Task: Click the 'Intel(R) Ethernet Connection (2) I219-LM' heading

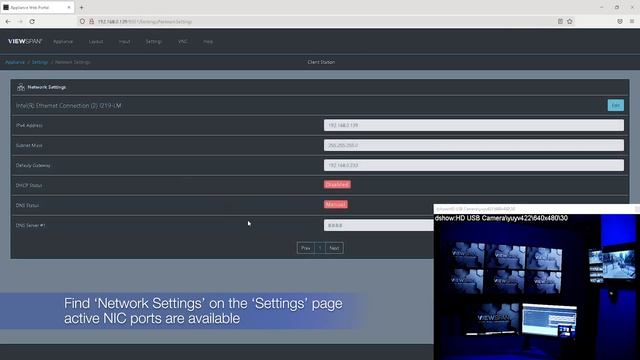Action: coord(69,106)
